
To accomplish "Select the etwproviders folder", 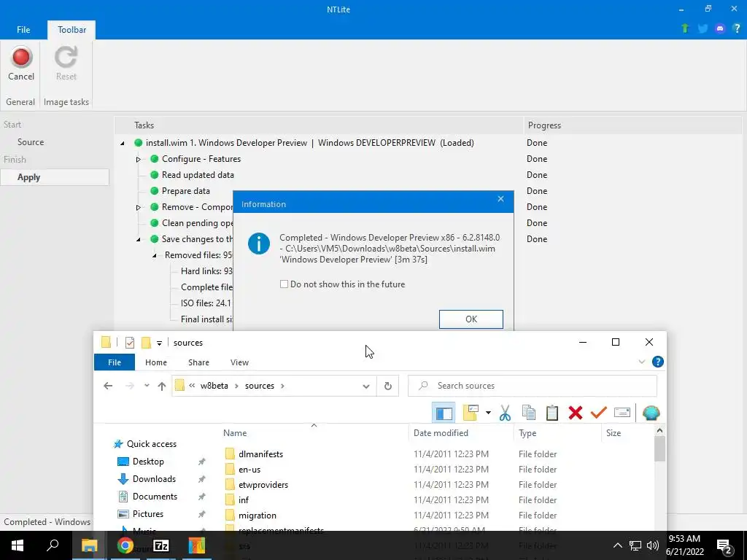I will click(x=263, y=485).
